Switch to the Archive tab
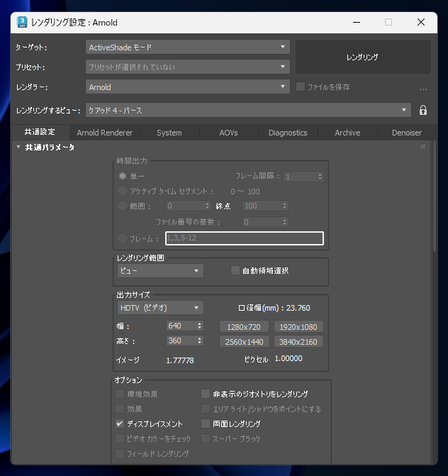Screen dimensions: 448x476 (347, 133)
